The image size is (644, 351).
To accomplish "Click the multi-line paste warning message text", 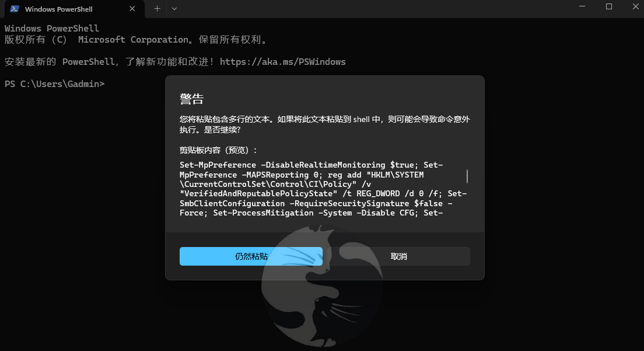I will click(324, 124).
